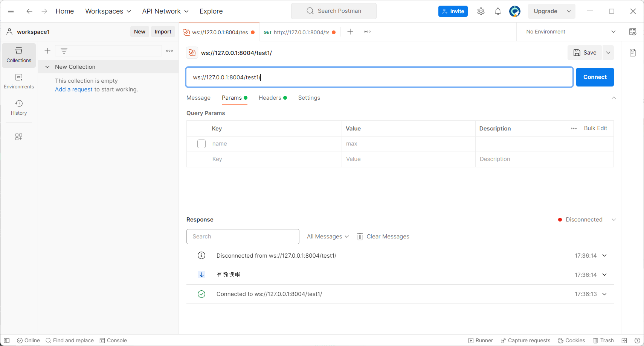Screen dimensions: 644x346
Task: Open the API Network dropdown
Action: [x=165, y=11]
